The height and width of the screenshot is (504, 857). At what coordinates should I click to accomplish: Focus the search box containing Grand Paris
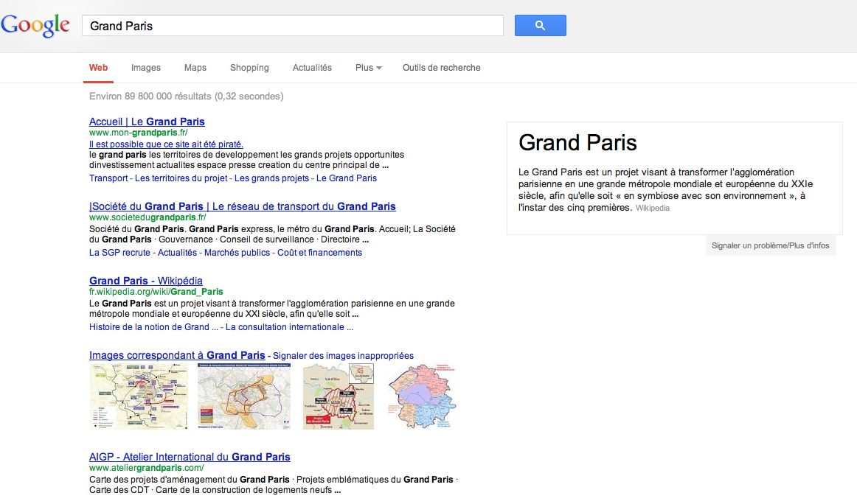(x=292, y=26)
